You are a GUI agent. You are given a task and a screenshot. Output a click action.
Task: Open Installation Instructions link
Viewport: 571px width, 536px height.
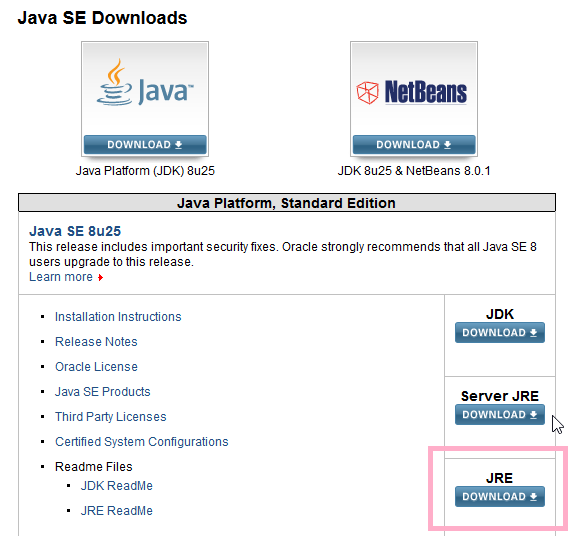pyautogui.click(x=118, y=317)
